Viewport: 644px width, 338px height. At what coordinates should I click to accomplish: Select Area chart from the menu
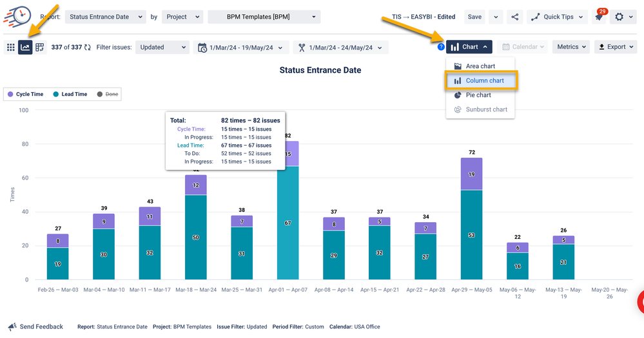pyautogui.click(x=480, y=66)
